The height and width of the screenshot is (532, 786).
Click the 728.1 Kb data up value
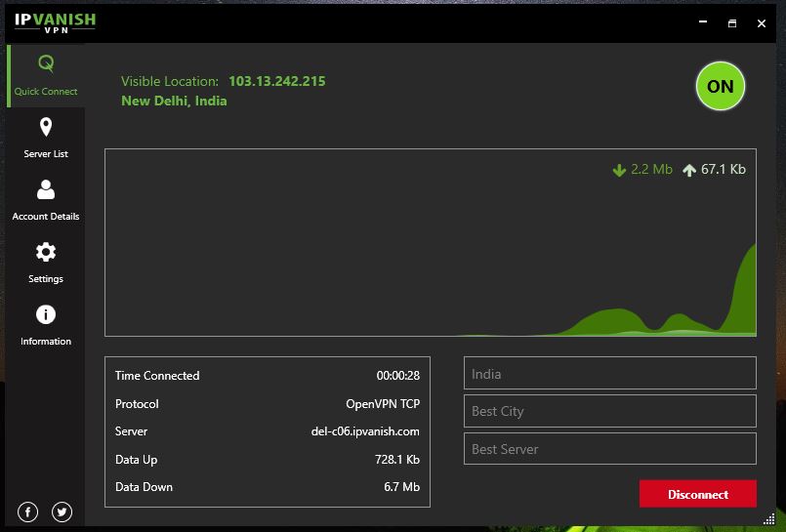pos(397,460)
